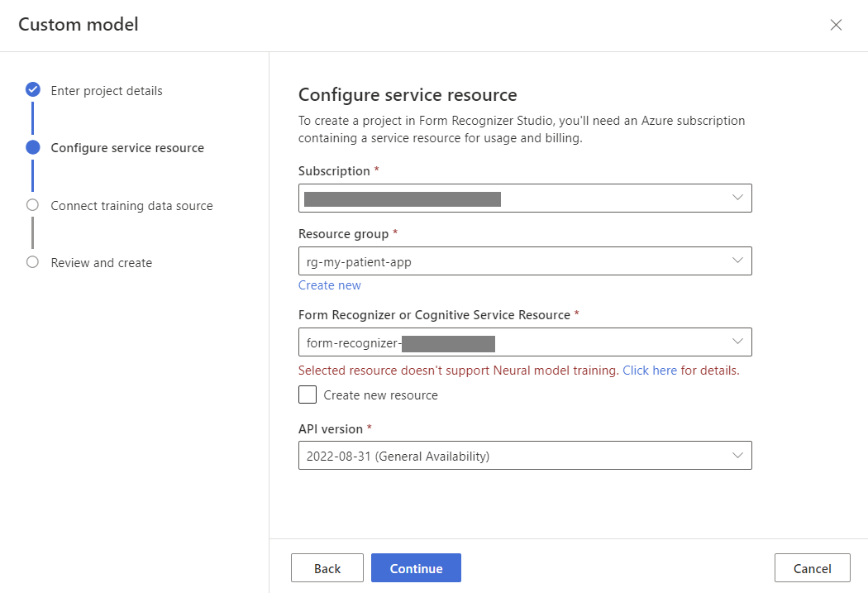This screenshot has height=593, width=868.
Task: Enable Create new resource checkbox
Action: click(308, 395)
